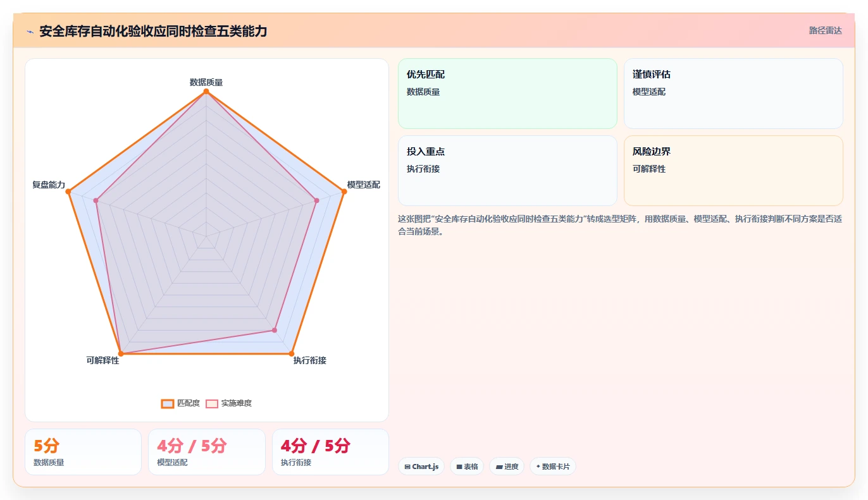
Task: Select the 5分 数据质量 score card
Action: [83, 452]
